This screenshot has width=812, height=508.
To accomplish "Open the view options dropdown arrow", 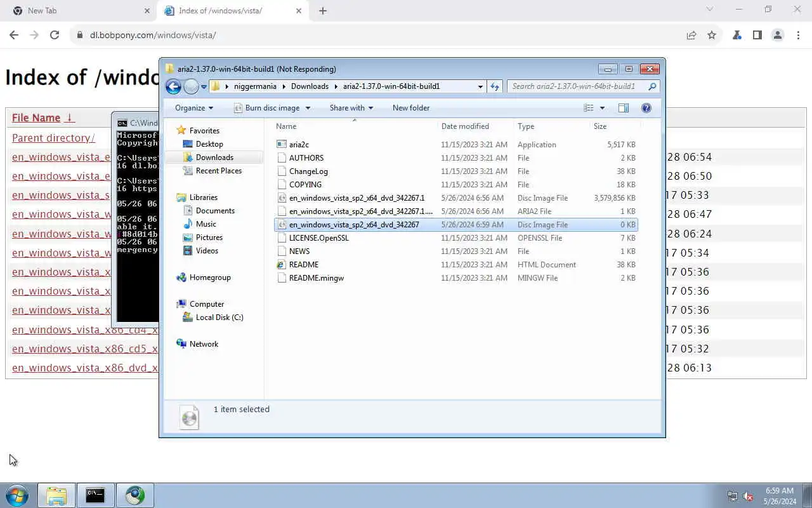I will click(x=602, y=108).
